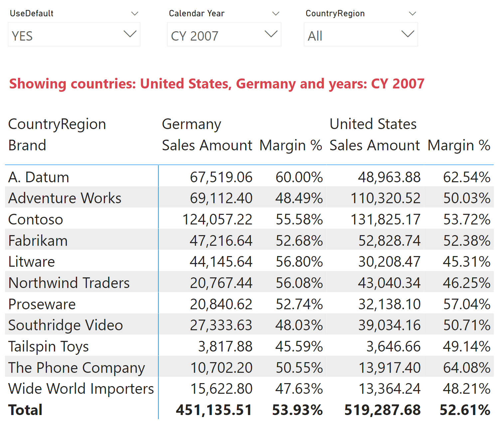The height and width of the screenshot is (429, 504).
Task: Click the red Showing countries title text
Action: 217,84
